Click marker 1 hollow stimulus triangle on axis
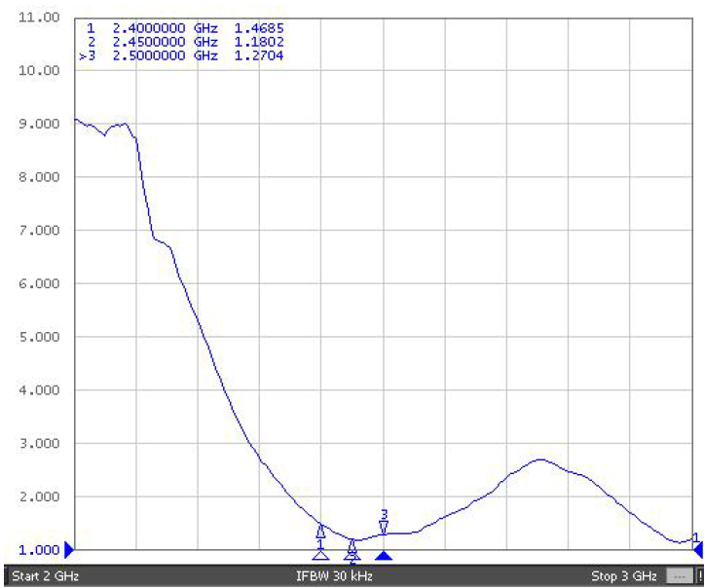 pos(320,555)
